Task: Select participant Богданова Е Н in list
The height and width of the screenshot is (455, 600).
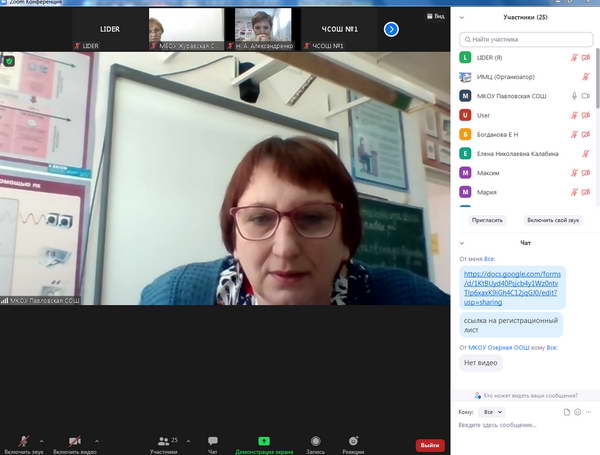Action: click(x=525, y=134)
